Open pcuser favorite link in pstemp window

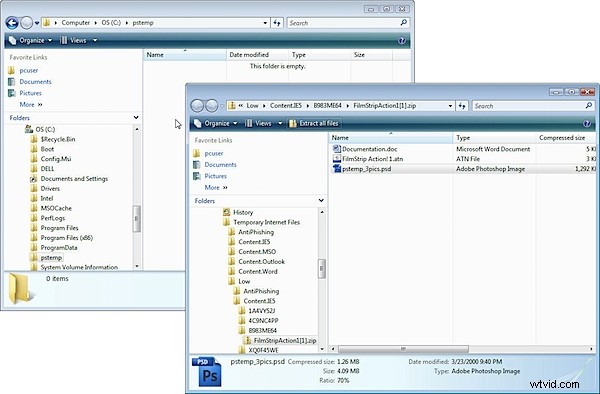[29, 70]
